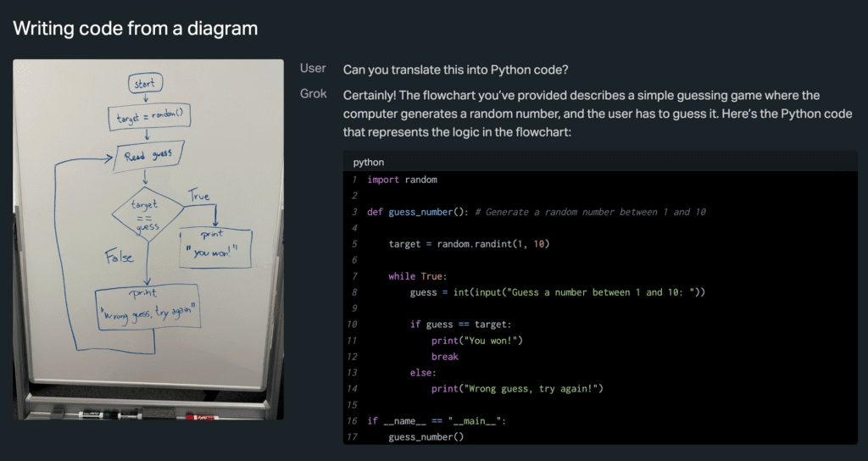This screenshot has width=868, height=461.
Task: Click the 'Grok' speaker label
Action: click(313, 94)
